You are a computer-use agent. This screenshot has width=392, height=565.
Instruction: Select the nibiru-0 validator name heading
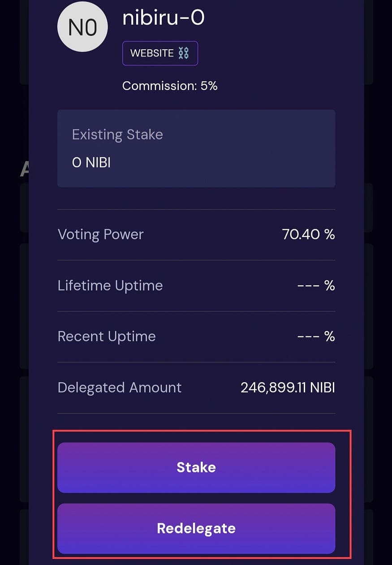click(164, 18)
